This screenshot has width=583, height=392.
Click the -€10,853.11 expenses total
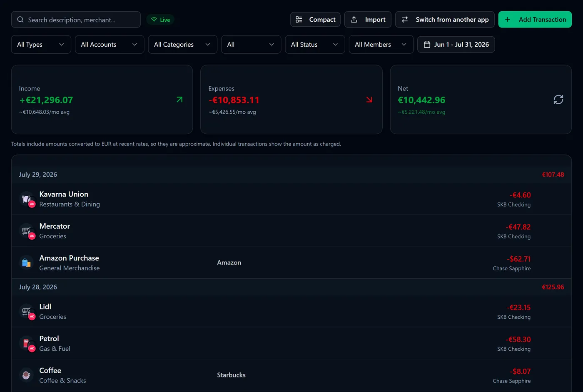234,100
